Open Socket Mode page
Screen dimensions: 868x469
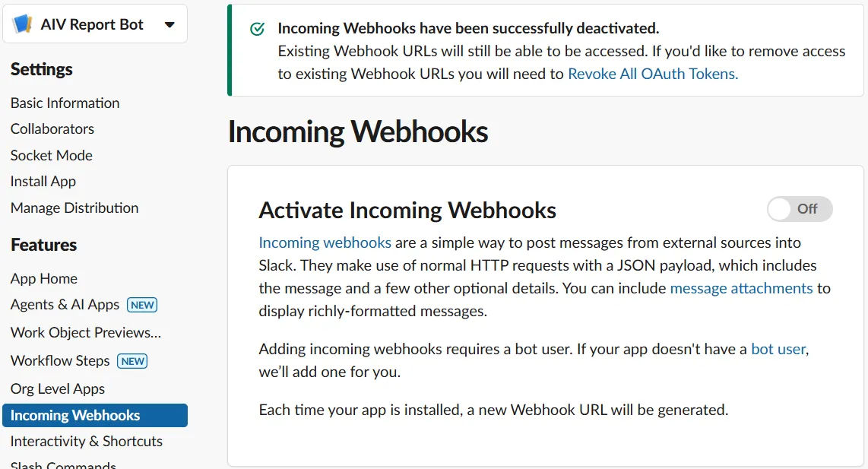52,155
